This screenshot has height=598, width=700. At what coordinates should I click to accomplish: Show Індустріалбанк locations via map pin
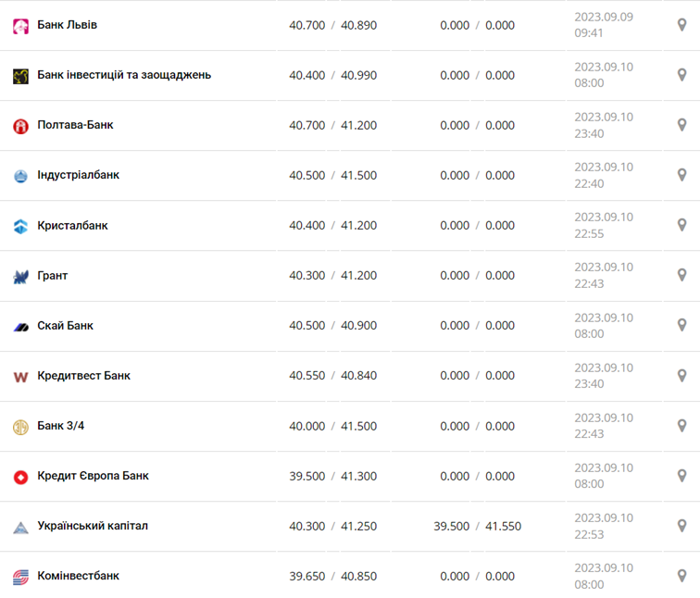tap(682, 175)
